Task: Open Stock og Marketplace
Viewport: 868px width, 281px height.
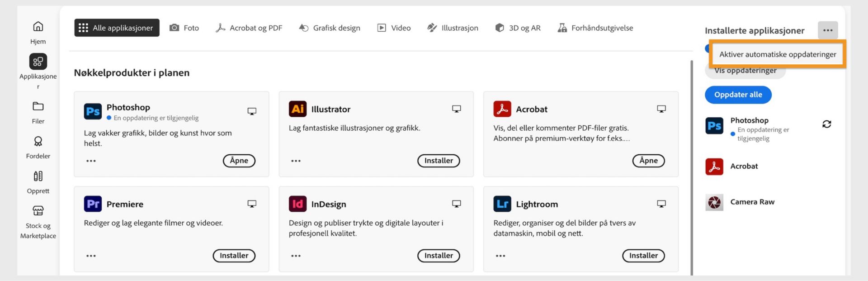Action: click(x=38, y=222)
